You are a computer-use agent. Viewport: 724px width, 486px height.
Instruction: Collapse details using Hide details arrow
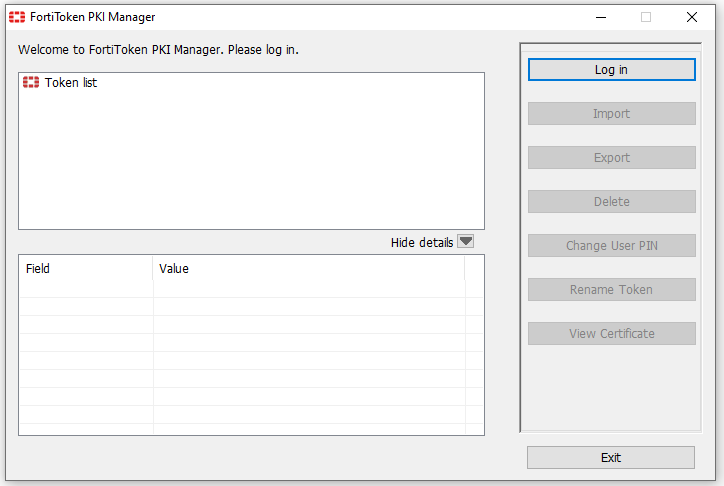coord(465,241)
